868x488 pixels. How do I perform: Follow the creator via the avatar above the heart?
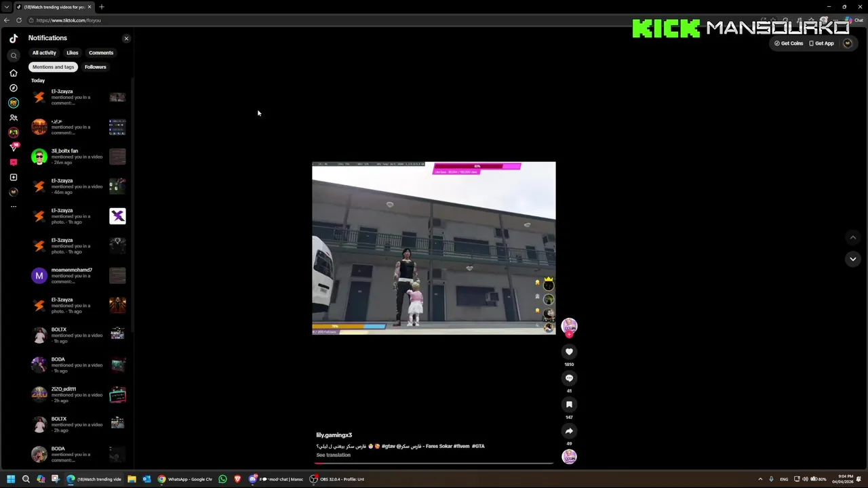569,326
